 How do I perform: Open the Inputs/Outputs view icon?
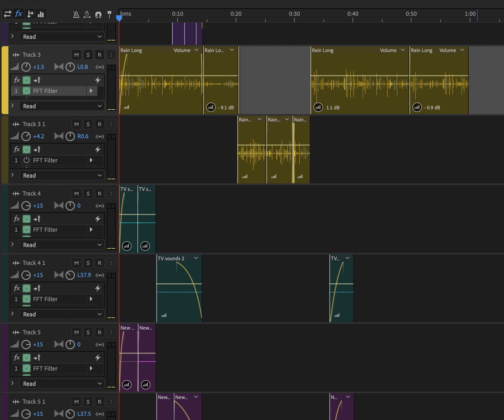point(7,14)
